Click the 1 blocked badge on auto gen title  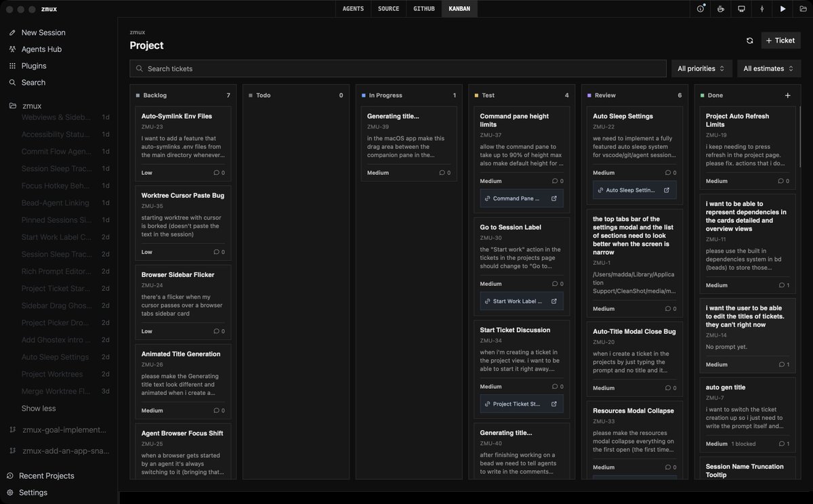pos(744,444)
